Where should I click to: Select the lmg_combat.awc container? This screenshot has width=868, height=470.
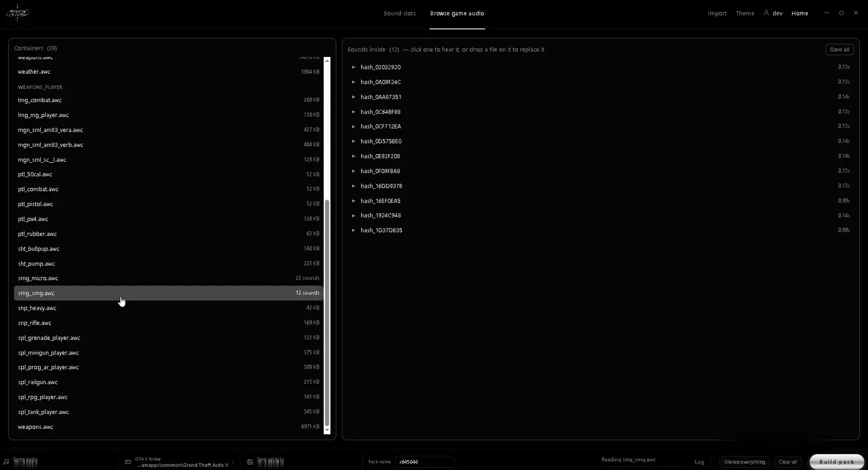point(169,100)
